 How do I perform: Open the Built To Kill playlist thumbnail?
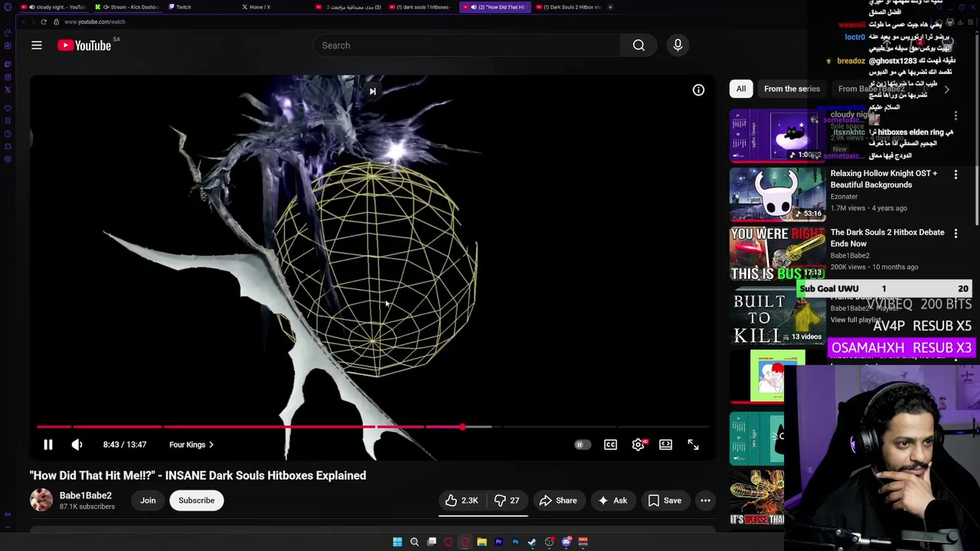point(777,317)
